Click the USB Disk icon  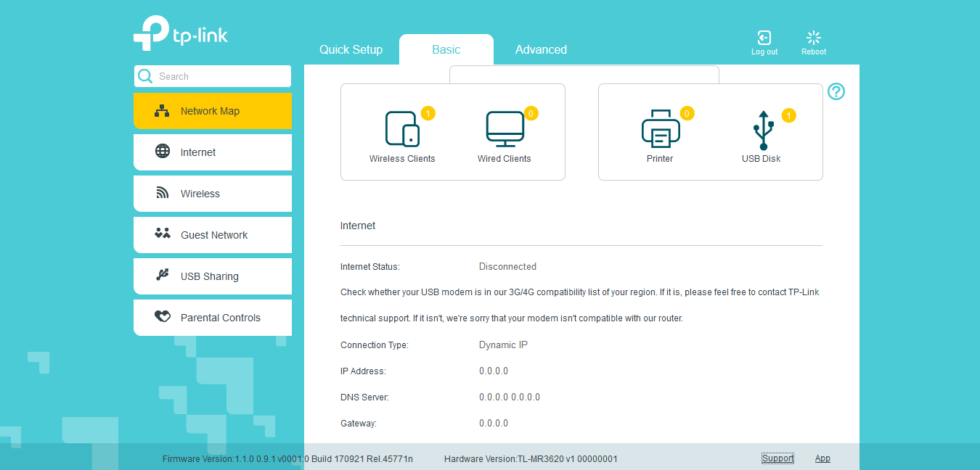tap(761, 129)
